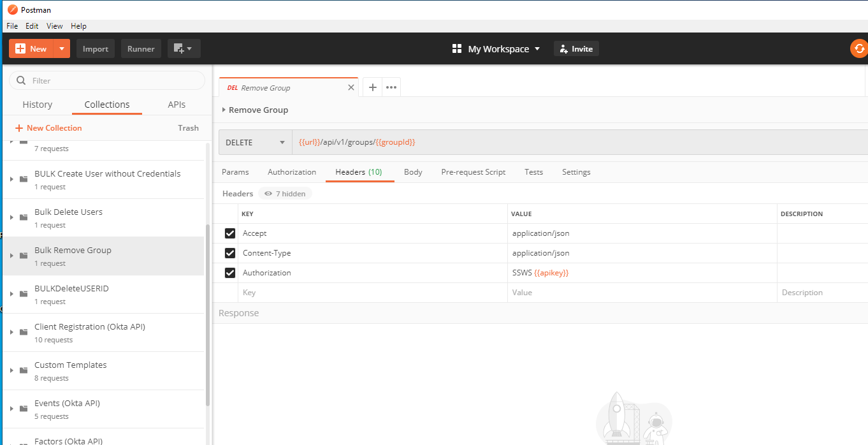The width and height of the screenshot is (868, 445).
Task: Open the History tab
Action: click(x=38, y=105)
